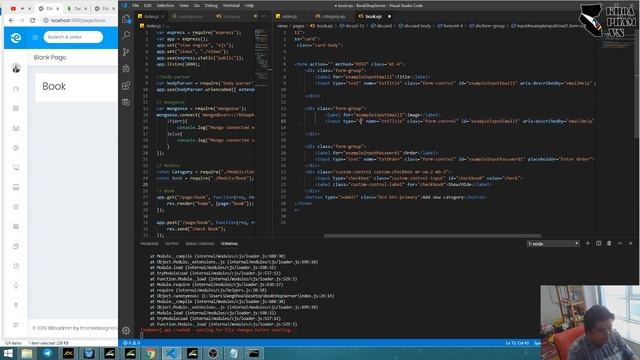Image resolution: width=640 pixels, height=360 pixels.
Task: Switch to index.js tab in left editor group
Action: point(151,16)
